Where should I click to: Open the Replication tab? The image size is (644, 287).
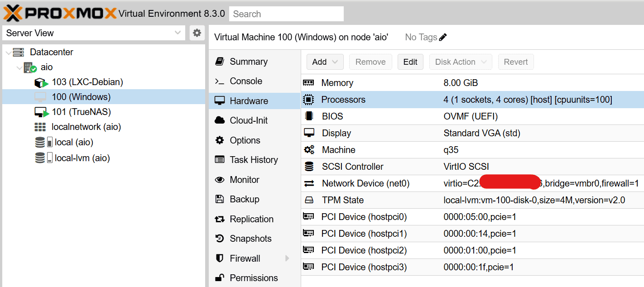pos(255,219)
